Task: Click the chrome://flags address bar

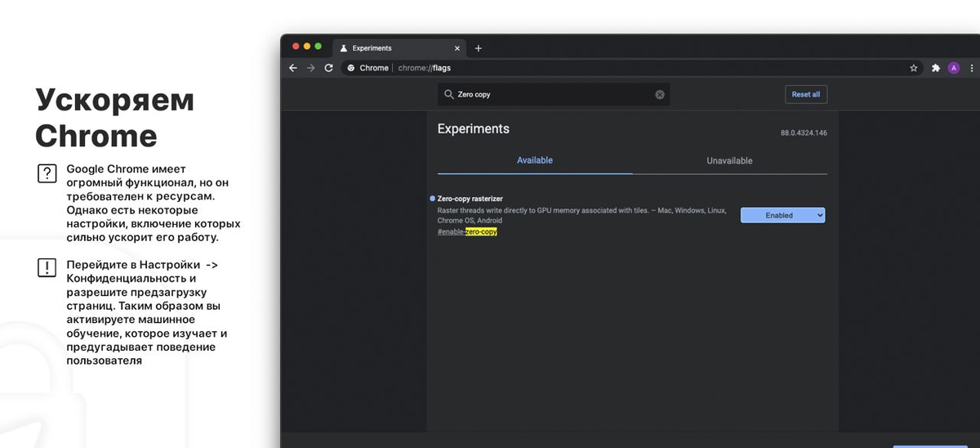Action: (x=625, y=68)
